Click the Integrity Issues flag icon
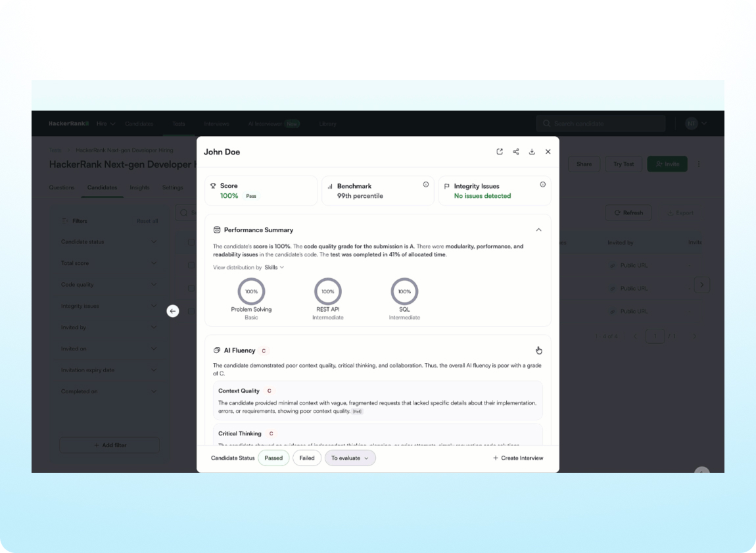Screen dimensions: 756x553 (447, 186)
